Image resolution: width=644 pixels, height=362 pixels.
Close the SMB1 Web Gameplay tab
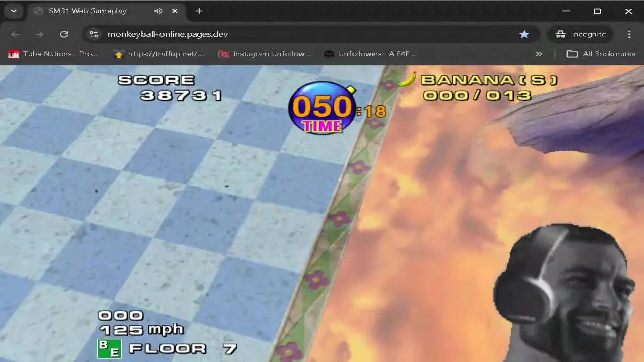coord(175,11)
